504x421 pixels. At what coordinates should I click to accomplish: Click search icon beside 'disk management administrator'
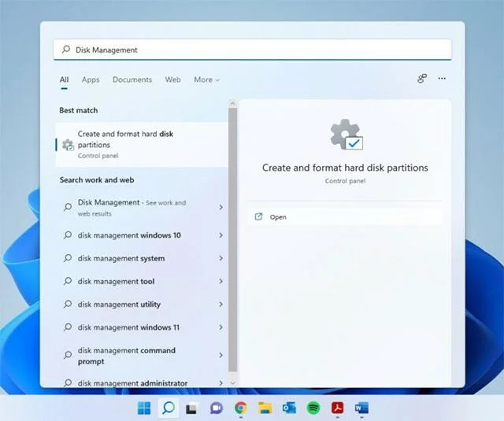[x=68, y=383]
